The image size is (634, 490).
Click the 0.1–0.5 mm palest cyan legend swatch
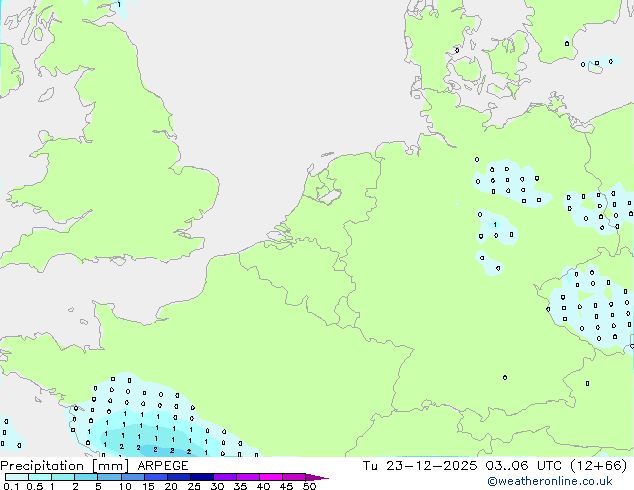17,477
